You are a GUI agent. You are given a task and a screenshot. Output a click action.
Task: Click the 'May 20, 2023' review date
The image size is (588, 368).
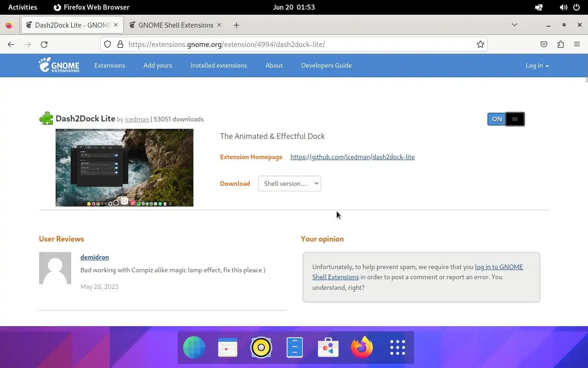[99, 287]
